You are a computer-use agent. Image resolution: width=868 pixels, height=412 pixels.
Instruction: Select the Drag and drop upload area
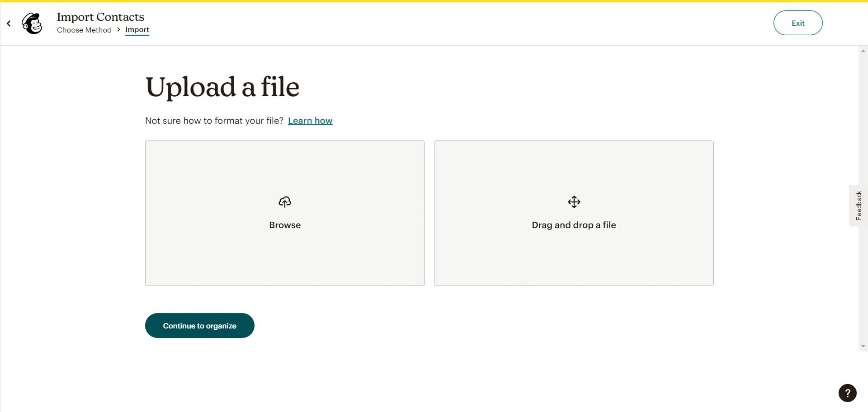tap(574, 213)
